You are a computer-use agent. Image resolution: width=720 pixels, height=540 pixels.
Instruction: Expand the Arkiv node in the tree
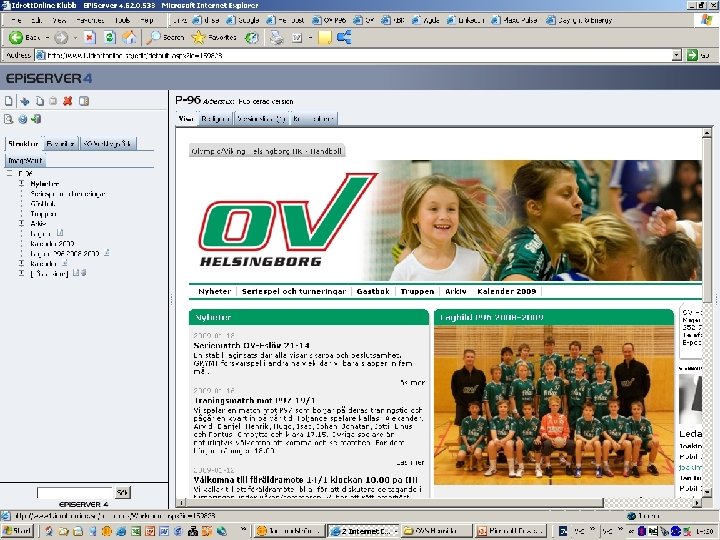(22, 223)
